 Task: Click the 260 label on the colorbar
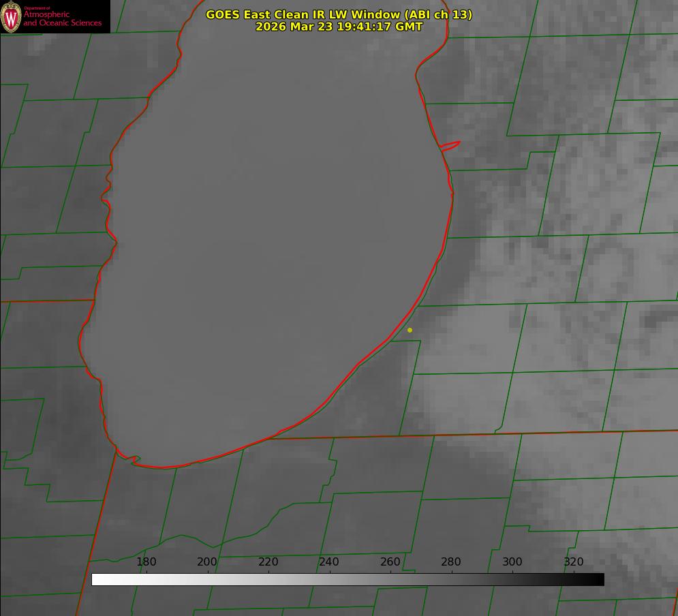390,562
